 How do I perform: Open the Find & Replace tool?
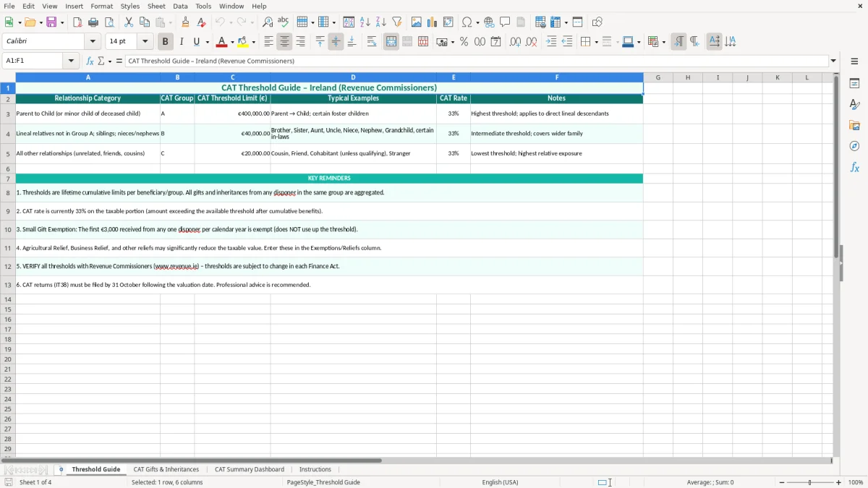pos(268,22)
